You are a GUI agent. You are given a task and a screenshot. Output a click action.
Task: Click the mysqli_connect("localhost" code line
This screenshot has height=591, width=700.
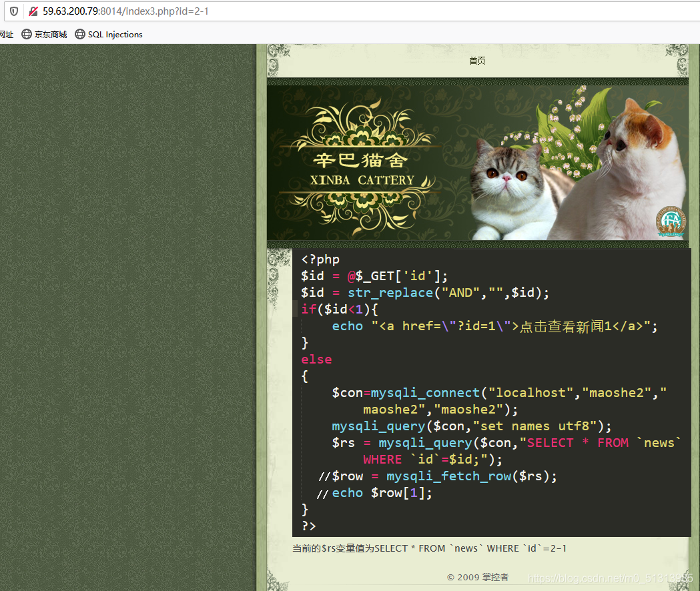pos(499,393)
